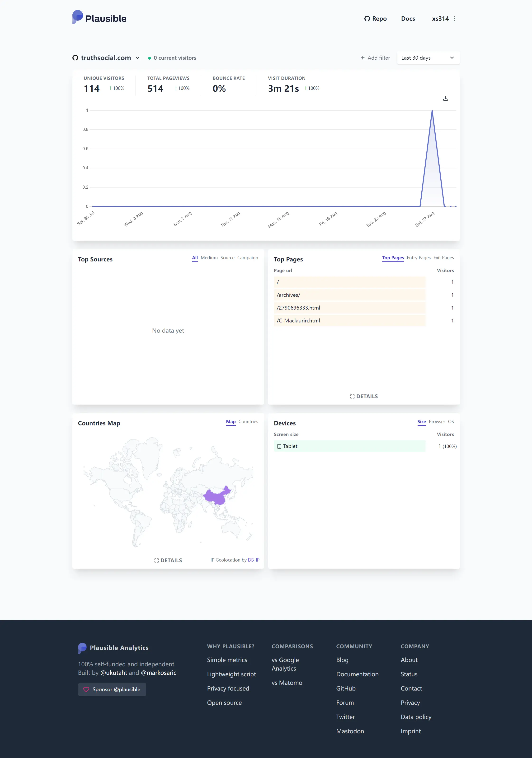Image resolution: width=532 pixels, height=758 pixels.
Task: Switch the countries panel to Countries list
Action: coord(248,422)
